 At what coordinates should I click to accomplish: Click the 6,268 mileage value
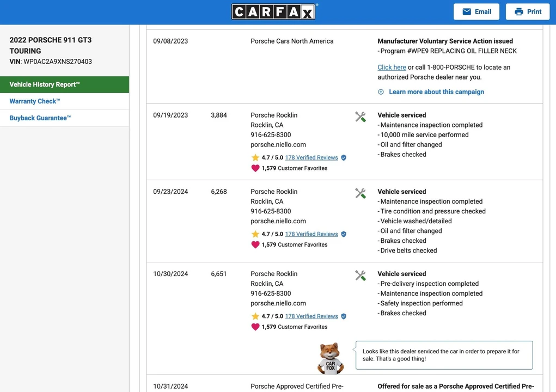point(219,192)
